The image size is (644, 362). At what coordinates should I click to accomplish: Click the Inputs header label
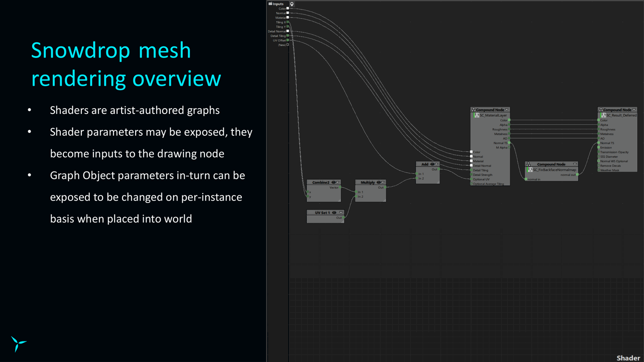(x=278, y=4)
